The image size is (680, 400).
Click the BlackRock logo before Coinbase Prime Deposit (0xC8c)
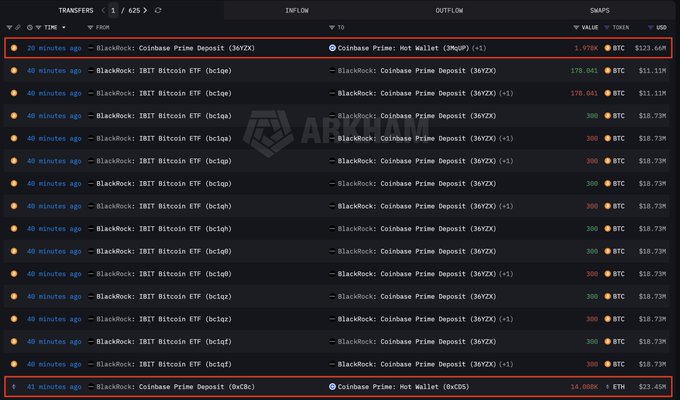(x=91, y=387)
